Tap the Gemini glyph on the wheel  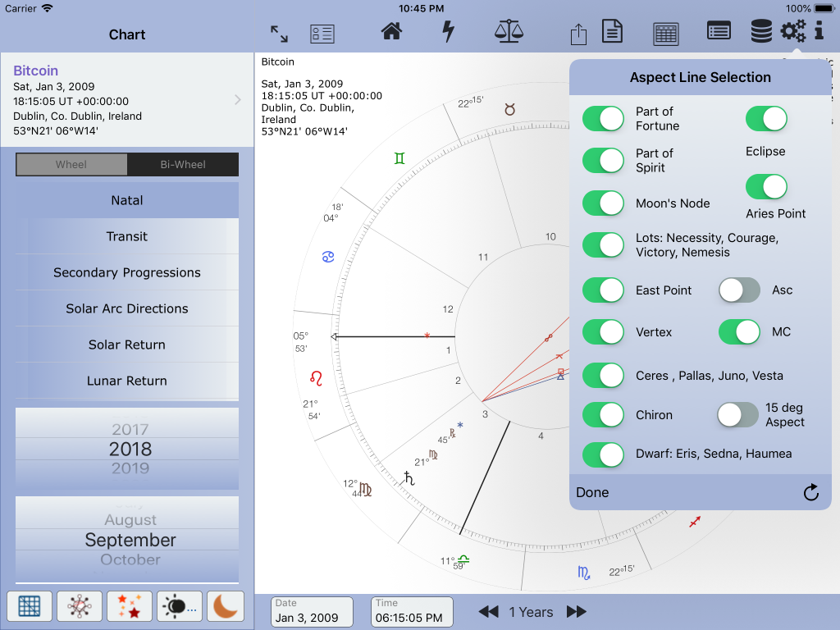point(399,158)
